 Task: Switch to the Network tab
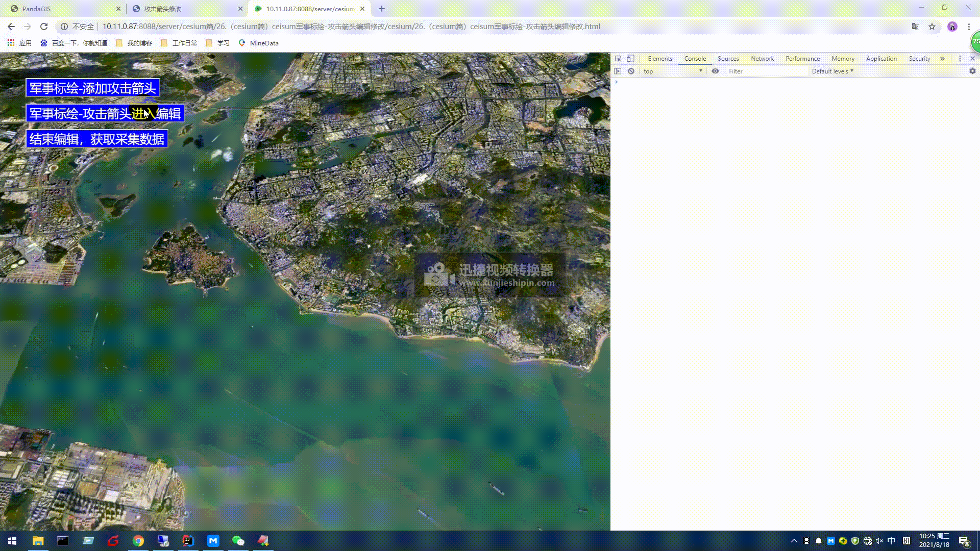click(762, 59)
